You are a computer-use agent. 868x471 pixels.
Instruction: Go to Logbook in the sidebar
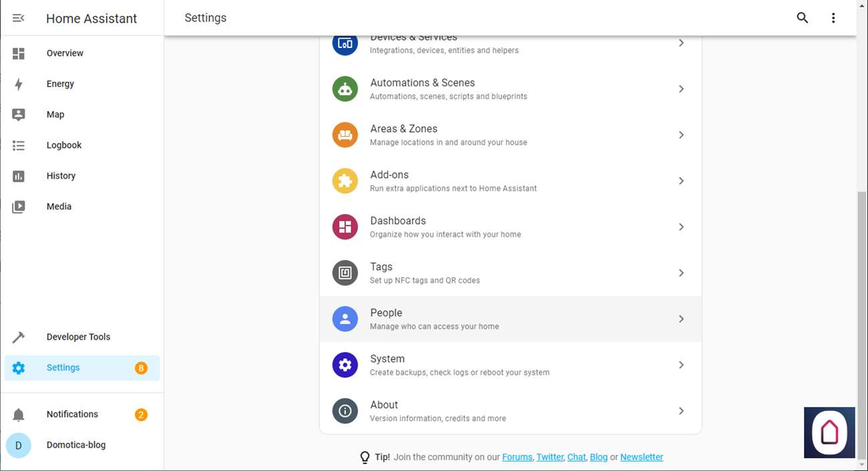[x=64, y=145]
